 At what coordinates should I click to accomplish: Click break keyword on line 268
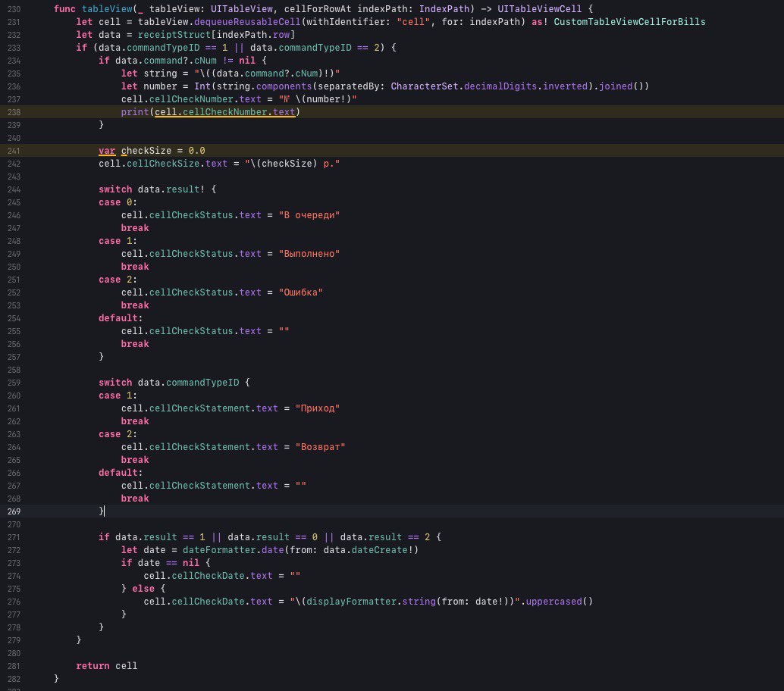click(135, 499)
